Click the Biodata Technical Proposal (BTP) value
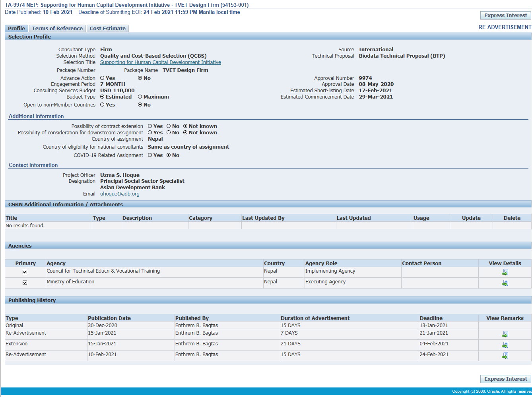Screen dimensions: 532x397 point(402,56)
